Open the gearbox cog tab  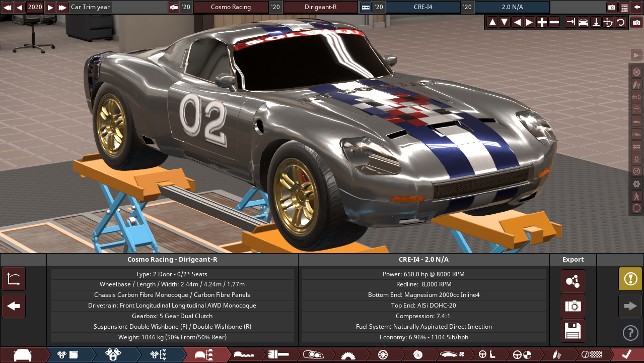click(x=347, y=354)
